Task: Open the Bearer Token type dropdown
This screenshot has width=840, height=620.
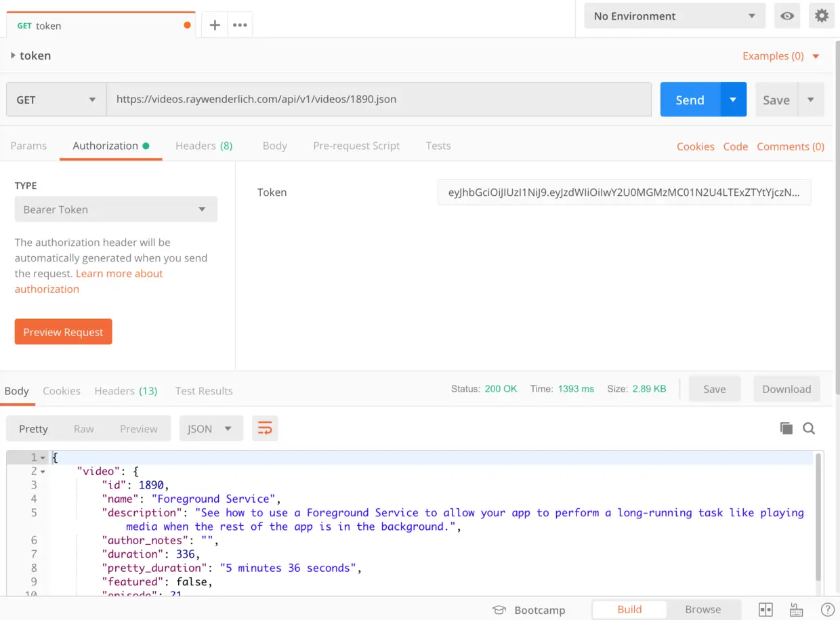Action: (116, 209)
